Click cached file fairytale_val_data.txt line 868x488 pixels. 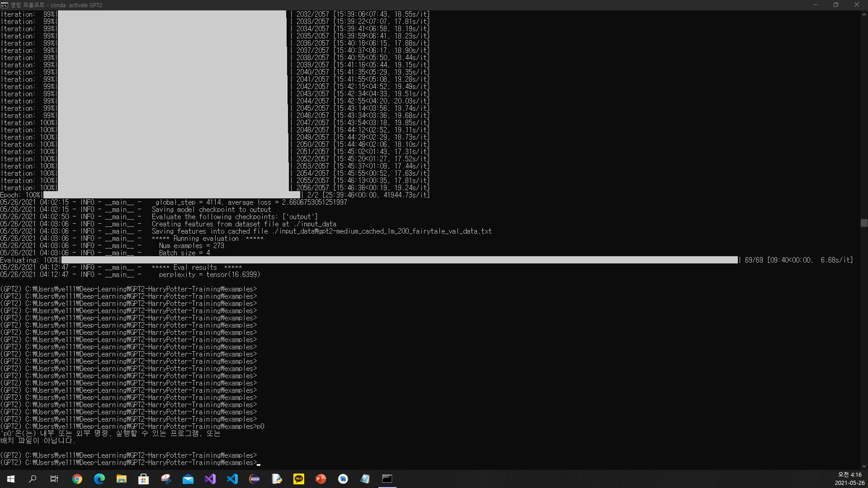246,231
